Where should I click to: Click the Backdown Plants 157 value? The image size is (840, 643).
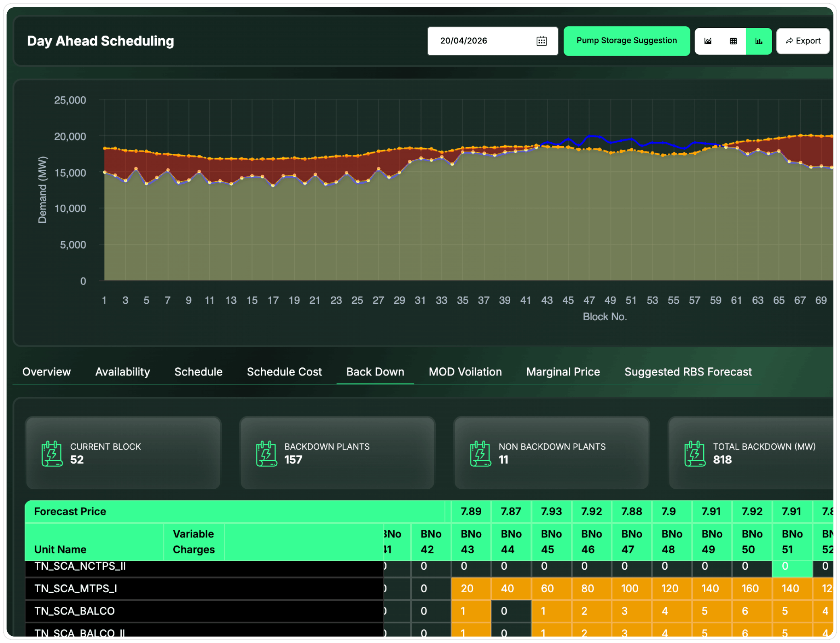click(x=293, y=460)
